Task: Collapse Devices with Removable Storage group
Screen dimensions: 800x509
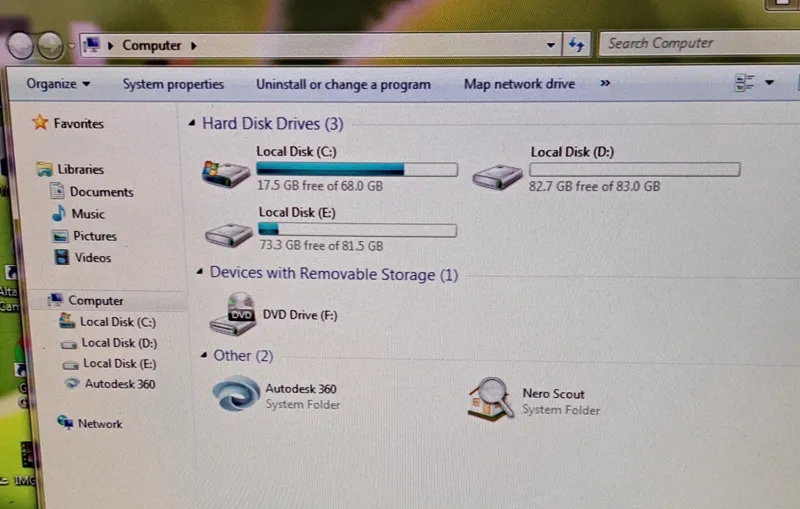Action: coord(200,274)
